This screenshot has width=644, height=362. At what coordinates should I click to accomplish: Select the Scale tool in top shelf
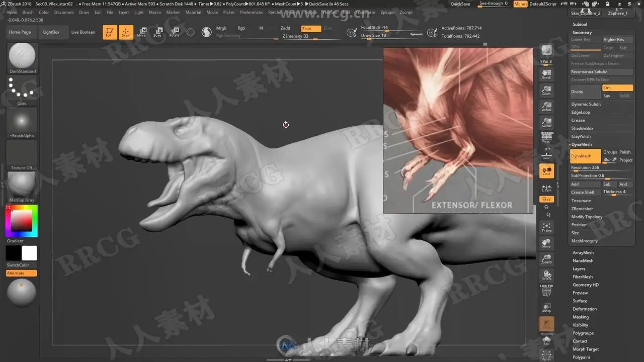tap(157, 32)
